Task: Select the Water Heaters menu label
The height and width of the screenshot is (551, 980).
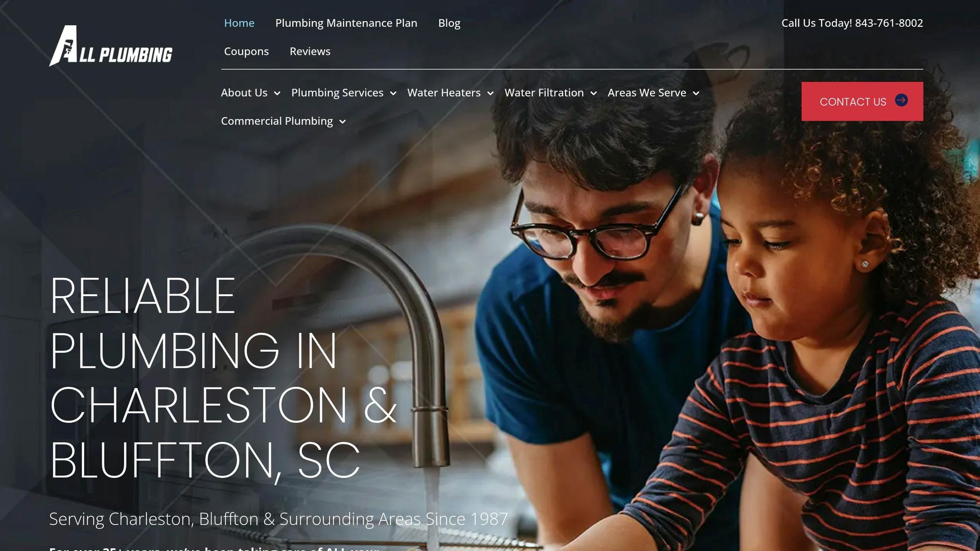Action: coord(444,93)
